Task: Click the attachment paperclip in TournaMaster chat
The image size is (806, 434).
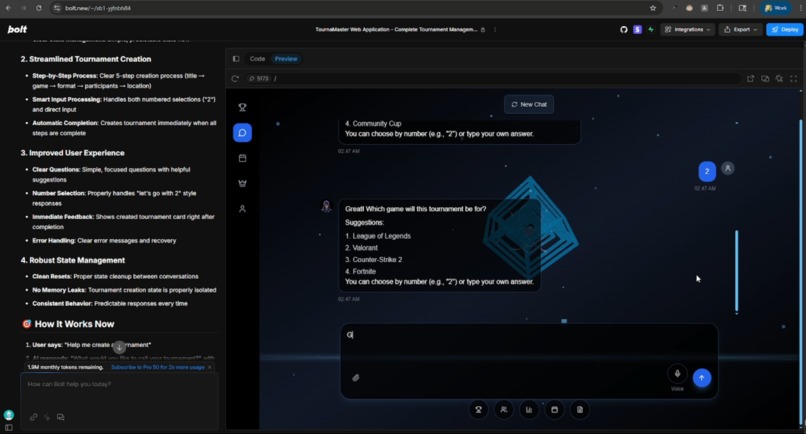Action: tap(356, 378)
